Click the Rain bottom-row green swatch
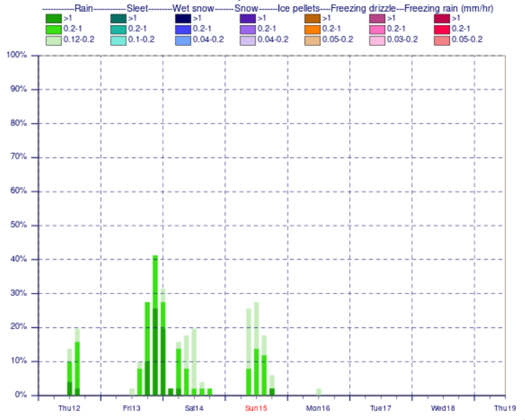 click(53, 41)
